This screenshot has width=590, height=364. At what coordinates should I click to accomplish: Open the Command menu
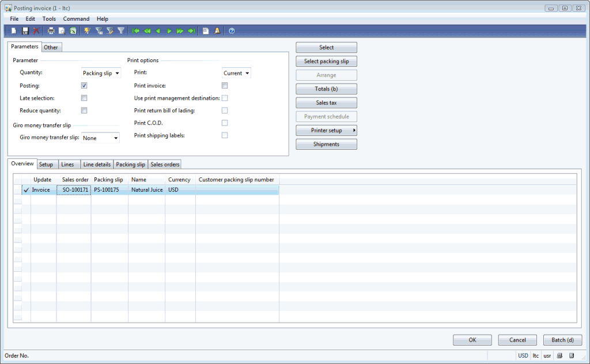(x=77, y=19)
